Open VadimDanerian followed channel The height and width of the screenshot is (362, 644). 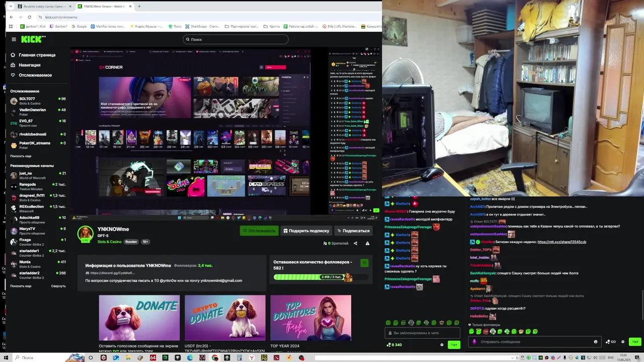click(x=38, y=112)
